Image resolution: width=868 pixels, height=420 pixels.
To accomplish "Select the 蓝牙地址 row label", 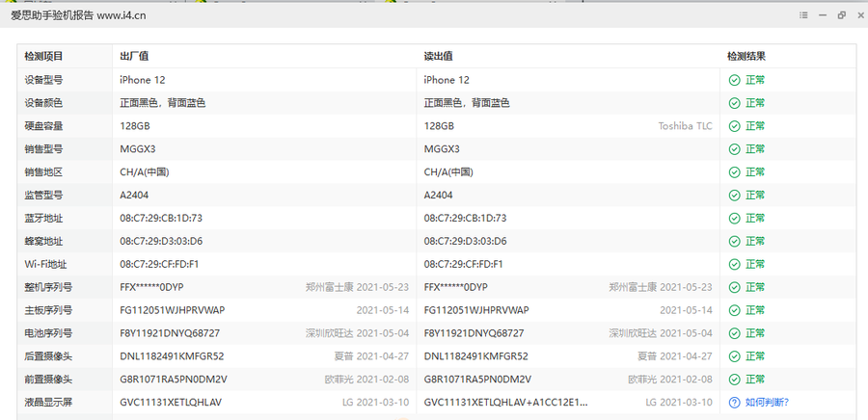I will [x=43, y=219].
